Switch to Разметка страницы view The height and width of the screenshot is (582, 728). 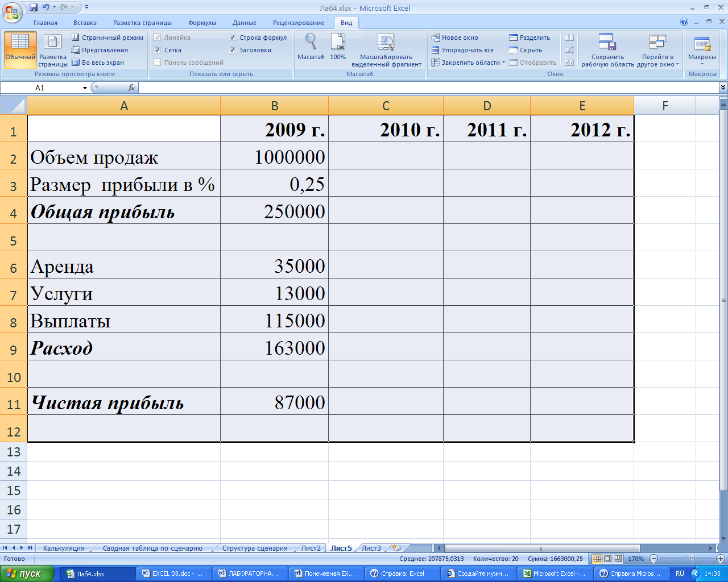[53, 50]
